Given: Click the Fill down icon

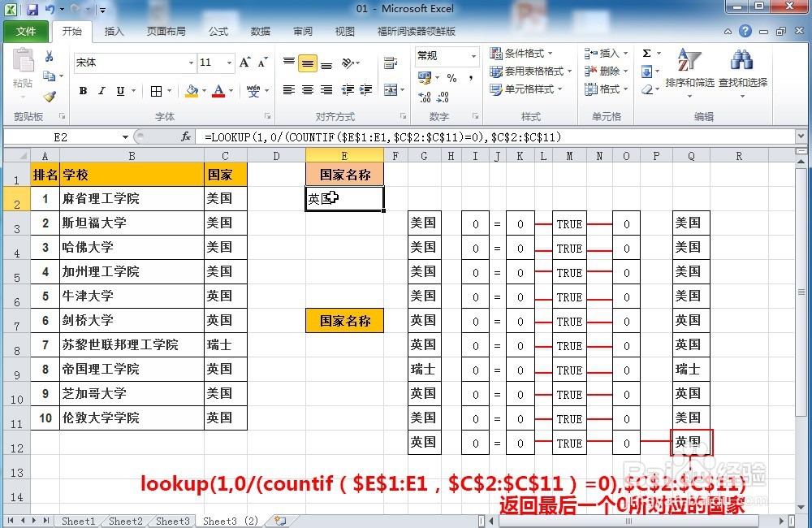Looking at the screenshot, I should (x=647, y=71).
